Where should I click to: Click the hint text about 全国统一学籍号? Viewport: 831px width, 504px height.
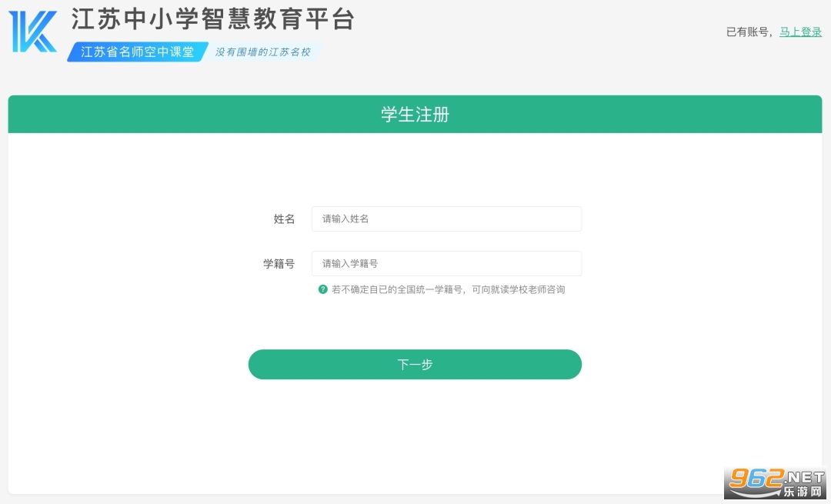coord(449,289)
